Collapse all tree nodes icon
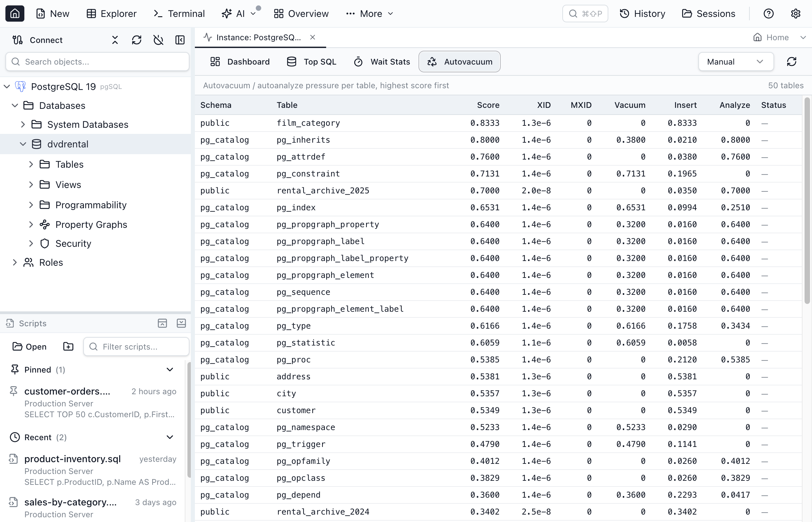This screenshot has width=812, height=522. pyautogui.click(x=115, y=40)
